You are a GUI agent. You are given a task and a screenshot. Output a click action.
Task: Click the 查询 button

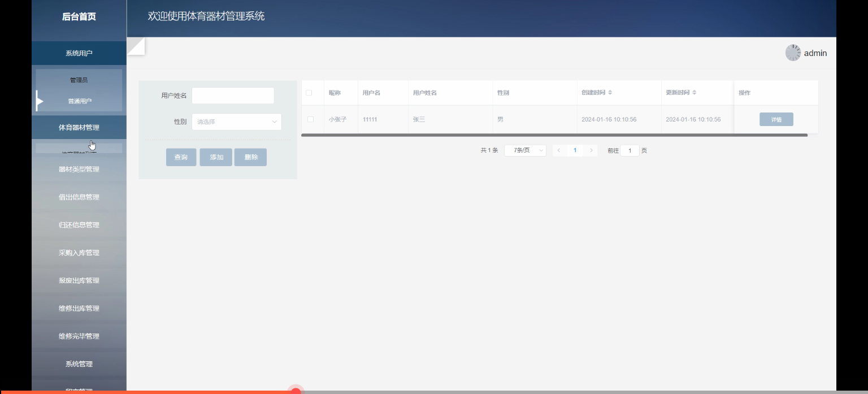(x=181, y=157)
